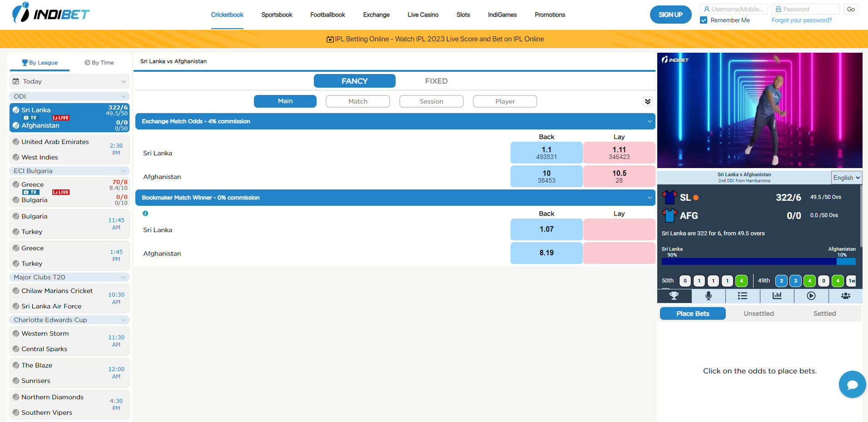Screen dimensions: 868x422
Task: Switch sorting to By Time
Action: pos(99,63)
